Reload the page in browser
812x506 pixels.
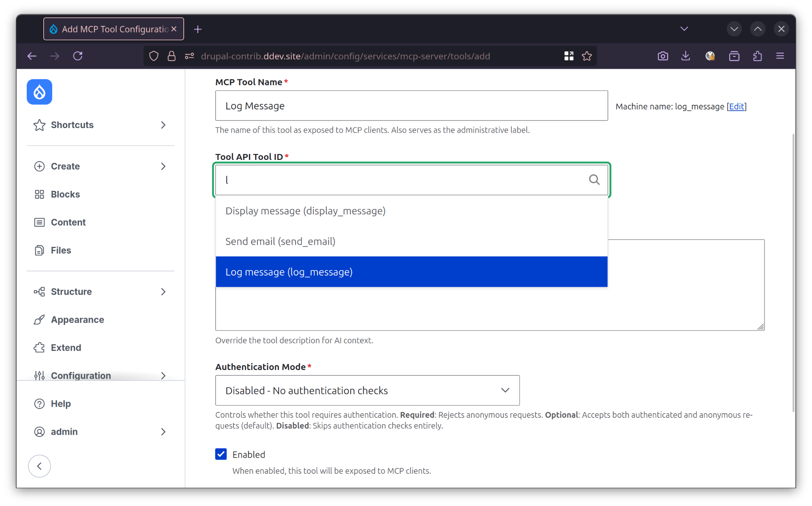pyautogui.click(x=78, y=56)
